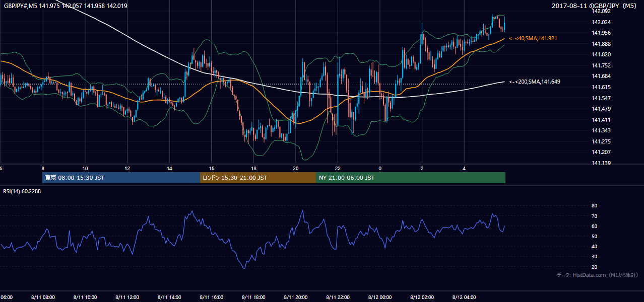Click hour tick 18 under price chart
Image resolution: width=644 pixels, height=302 pixels.
coord(253,169)
